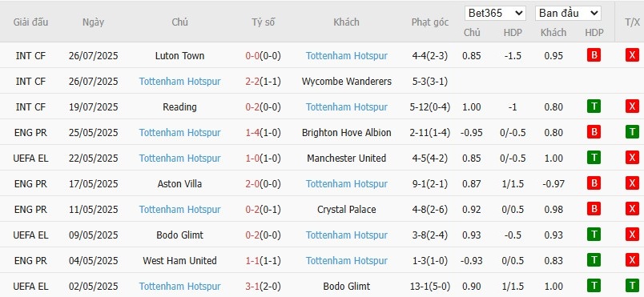The height and width of the screenshot is (297, 644).
Task: Open Tottenham Hotspur link in Luton Town row
Action: [347, 56]
